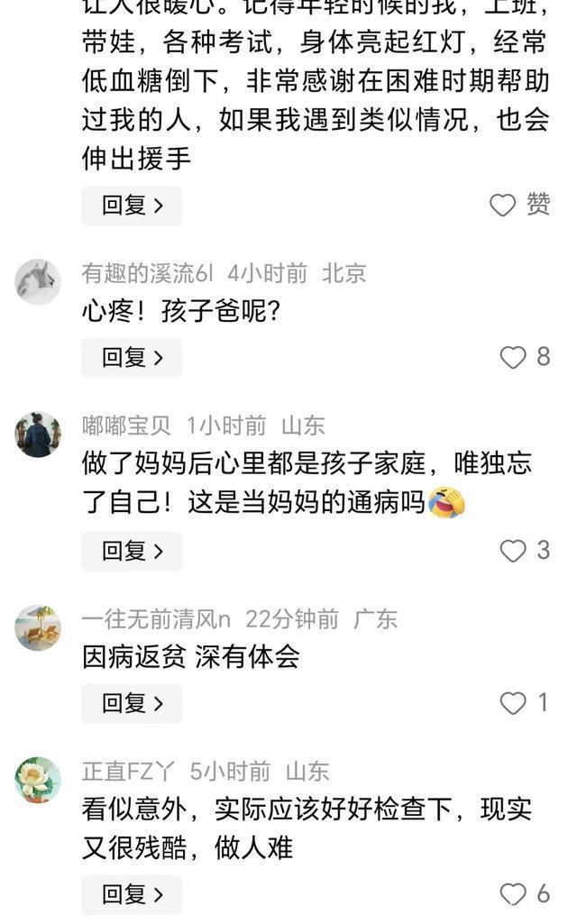
Task: Open 嘟嘟宝贝 profile avatar
Action: coord(38,435)
